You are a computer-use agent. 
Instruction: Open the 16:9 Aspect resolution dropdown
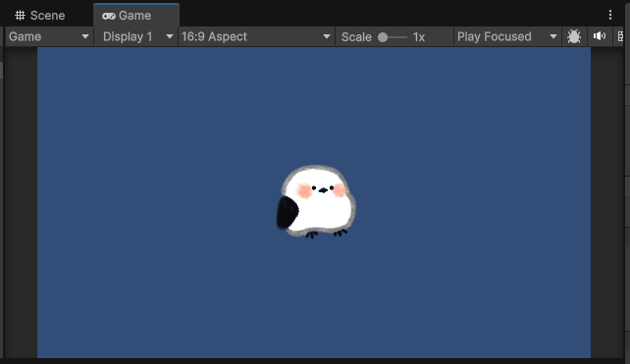pos(256,36)
